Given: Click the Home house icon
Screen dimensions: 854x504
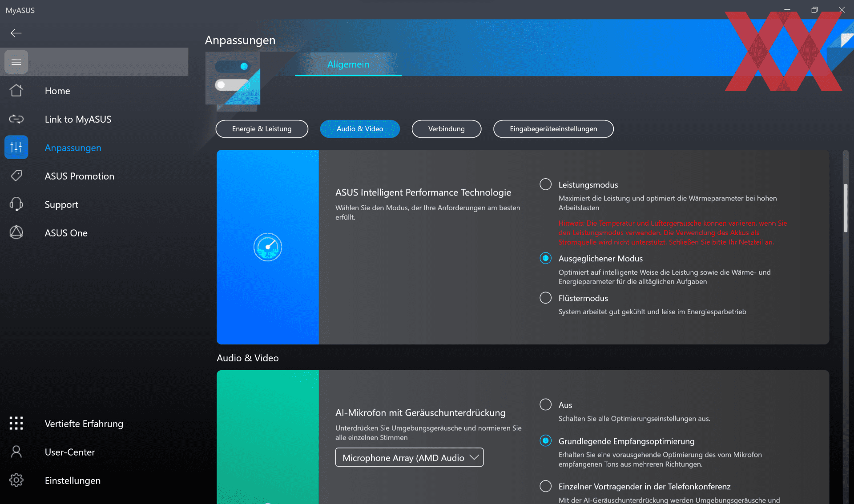Looking at the screenshot, I should (x=16, y=91).
